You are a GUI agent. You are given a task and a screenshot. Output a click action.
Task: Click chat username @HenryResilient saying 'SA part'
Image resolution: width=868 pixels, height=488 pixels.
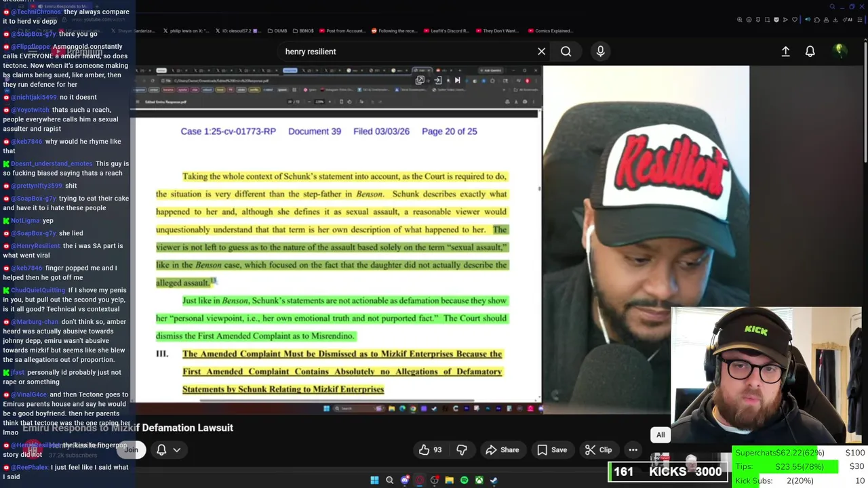pyautogui.click(x=35, y=246)
